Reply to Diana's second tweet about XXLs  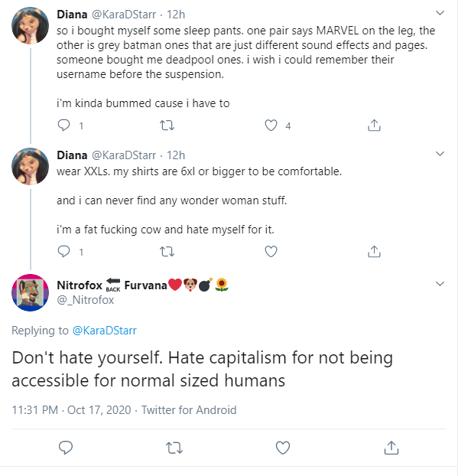(x=63, y=251)
